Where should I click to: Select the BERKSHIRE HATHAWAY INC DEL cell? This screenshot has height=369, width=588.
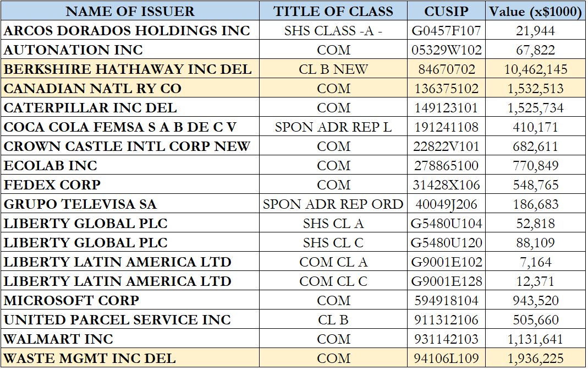click(x=128, y=69)
